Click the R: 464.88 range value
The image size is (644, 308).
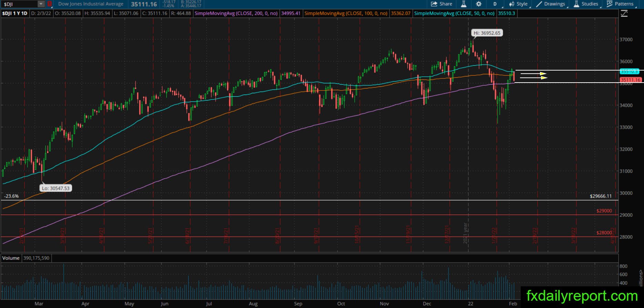(181, 13)
